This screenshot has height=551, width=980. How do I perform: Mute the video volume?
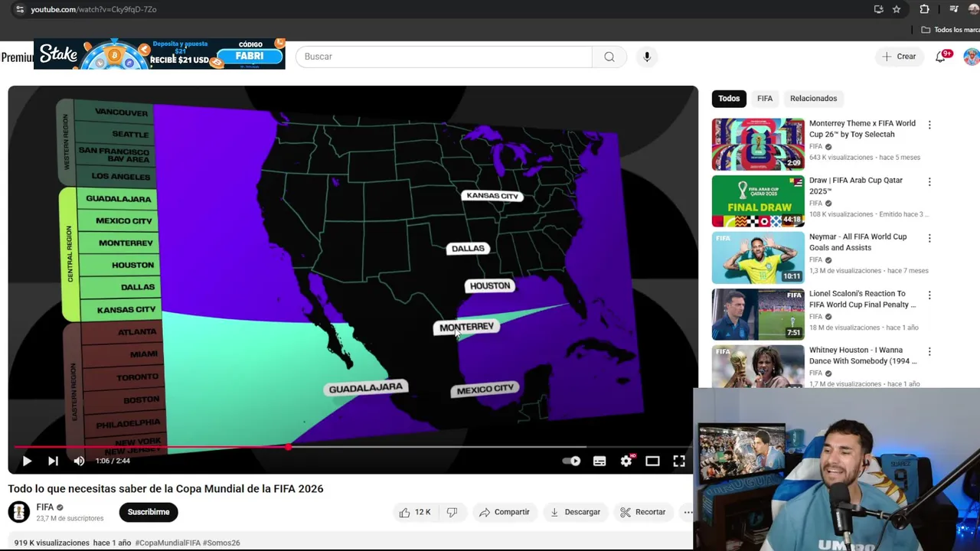pos(79,461)
